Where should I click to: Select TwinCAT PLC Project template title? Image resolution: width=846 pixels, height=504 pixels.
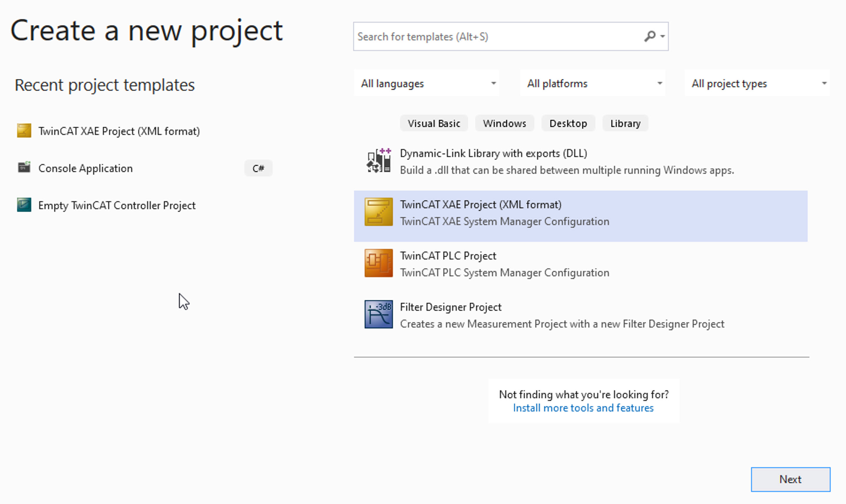click(x=448, y=255)
